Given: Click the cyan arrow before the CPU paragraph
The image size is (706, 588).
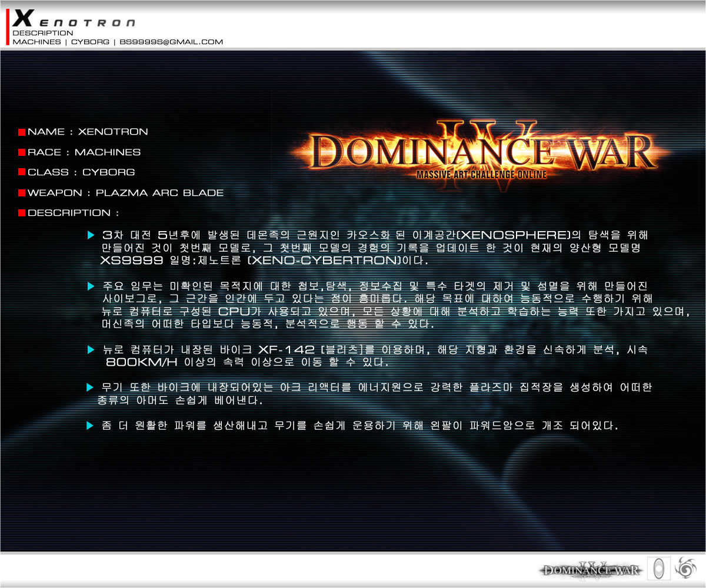Looking at the screenshot, I should 91,286.
